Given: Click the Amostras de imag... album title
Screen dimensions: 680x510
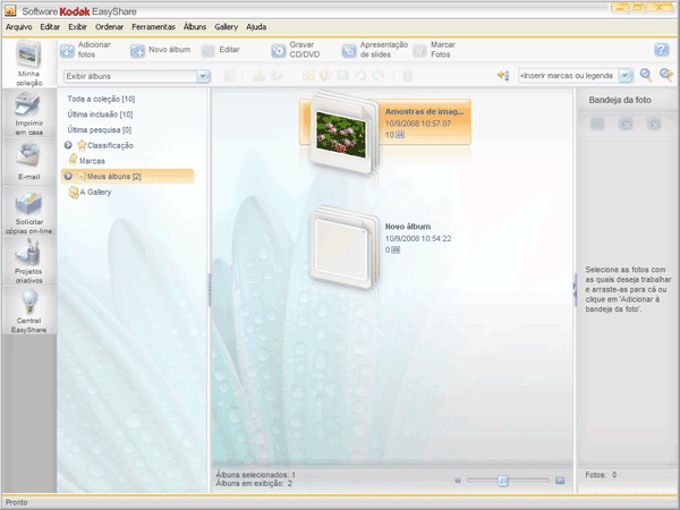Looking at the screenshot, I should [x=424, y=111].
